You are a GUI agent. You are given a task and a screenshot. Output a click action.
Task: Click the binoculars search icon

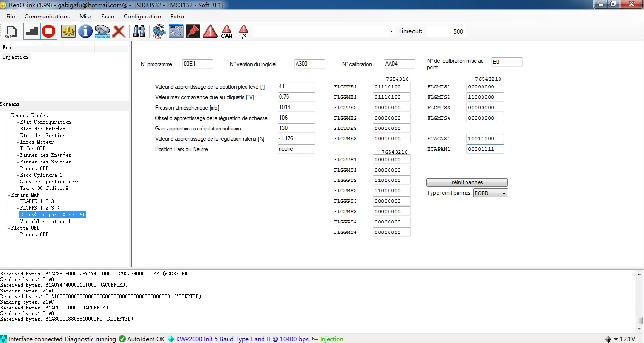139,32
